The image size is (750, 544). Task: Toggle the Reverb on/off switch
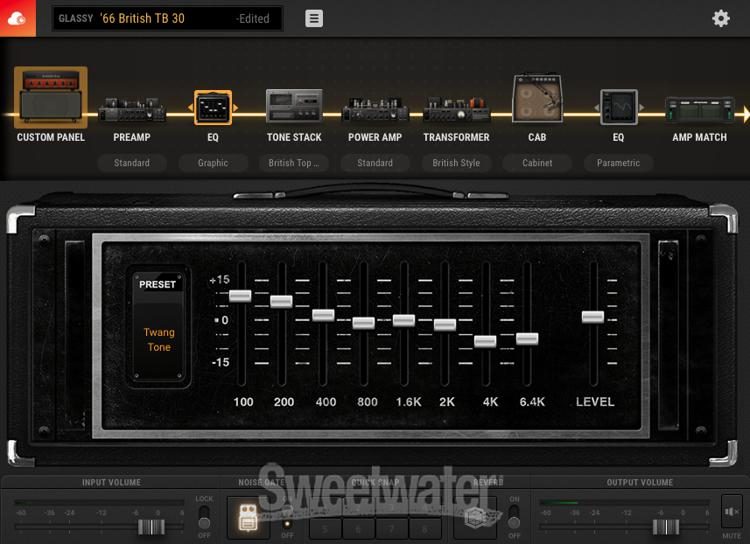click(x=514, y=517)
